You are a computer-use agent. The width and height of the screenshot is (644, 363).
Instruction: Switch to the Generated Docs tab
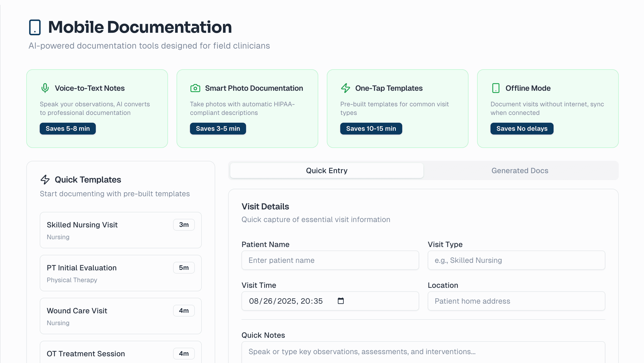click(x=520, y=170)
